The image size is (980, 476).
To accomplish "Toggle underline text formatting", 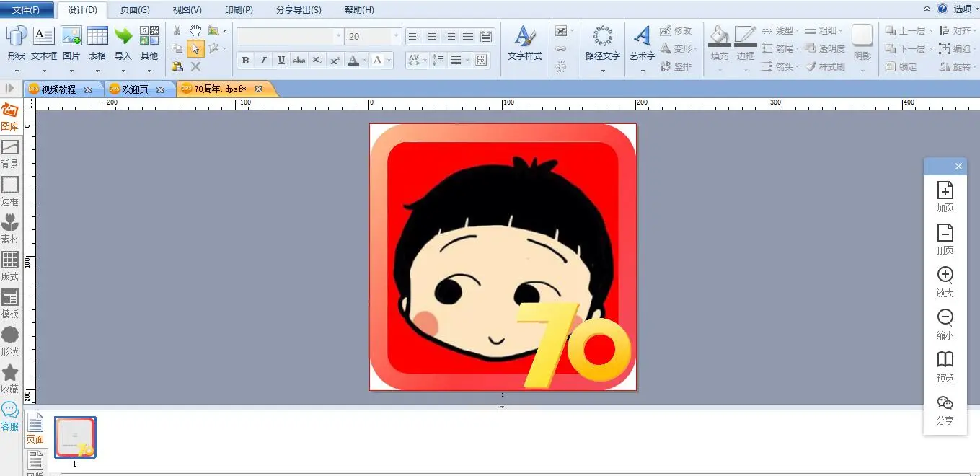I will 281,61.
